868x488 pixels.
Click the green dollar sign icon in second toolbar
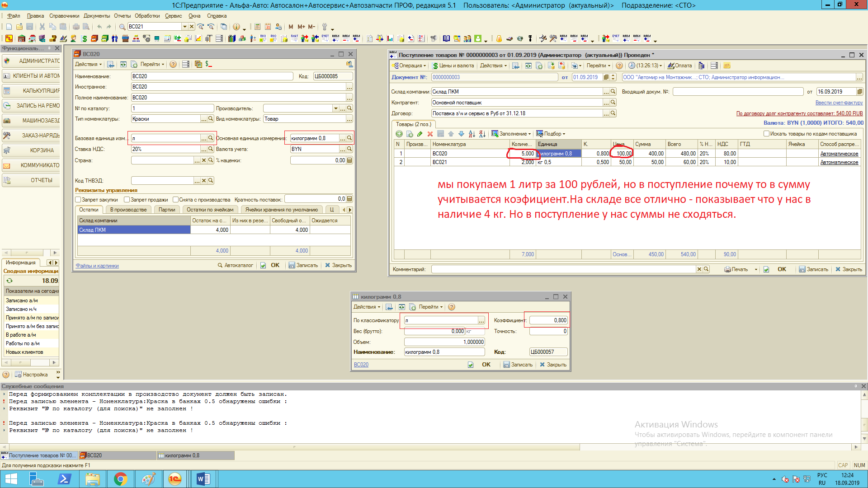coord(84,38)
